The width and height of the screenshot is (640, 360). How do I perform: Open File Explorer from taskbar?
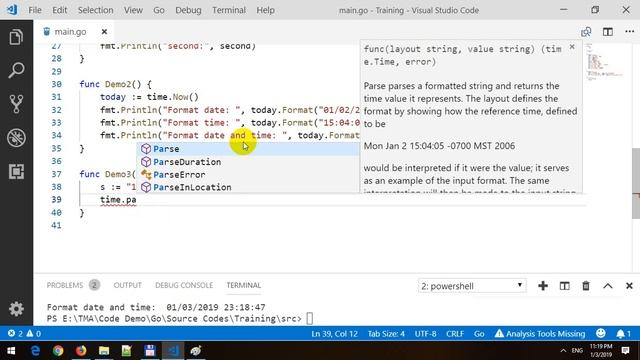[104, 351]
